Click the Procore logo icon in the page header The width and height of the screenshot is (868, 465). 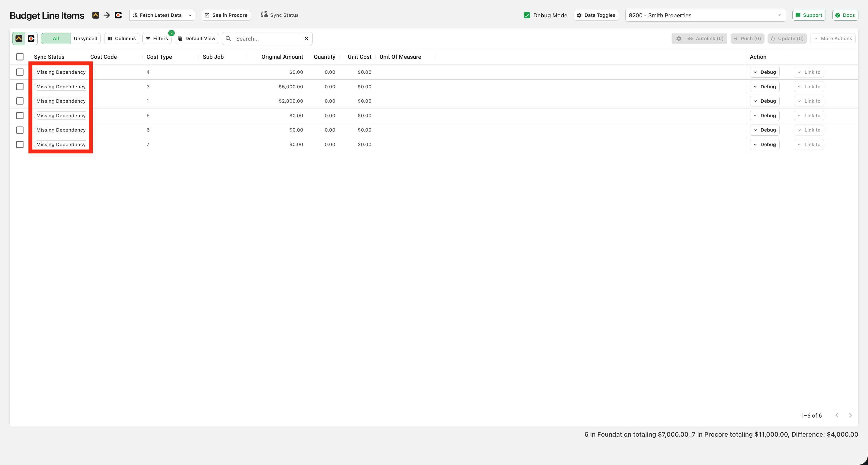point(118,15)
